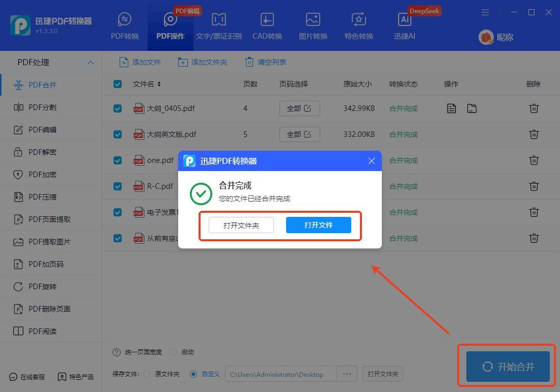The width and height of the screenshot is (560, 392).
Task: Collapse the PDF处理 sidebar section
Action: click(91, 63)
